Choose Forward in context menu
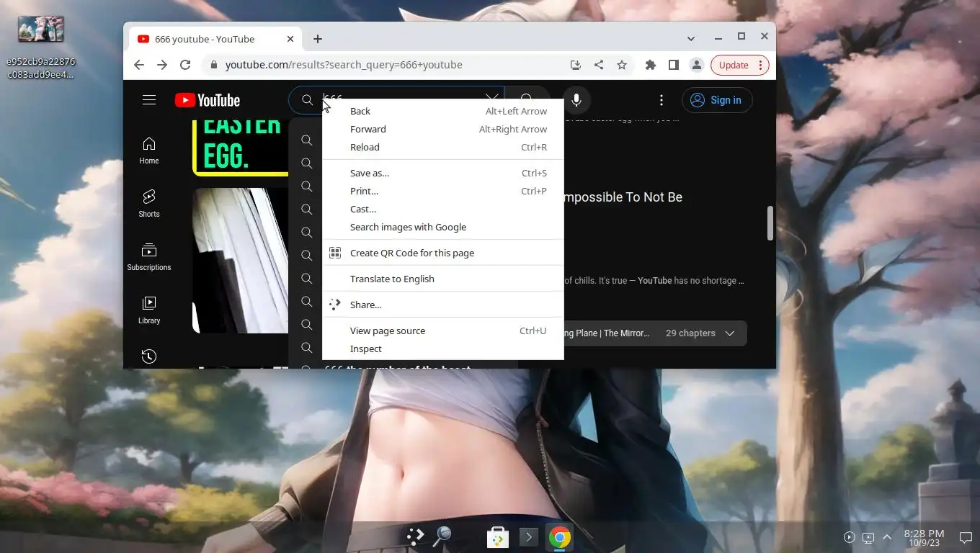 point(442,129)
